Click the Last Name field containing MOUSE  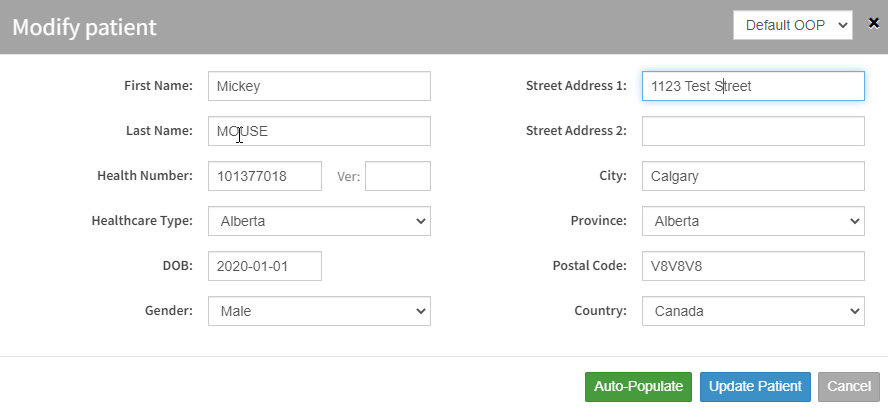(x=319, y=131)
